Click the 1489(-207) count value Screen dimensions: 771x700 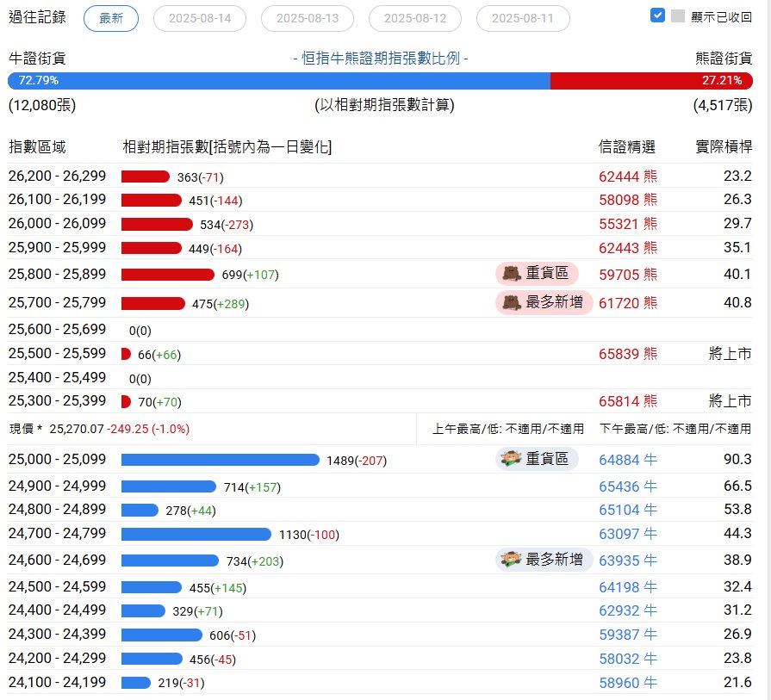(357, 462)
